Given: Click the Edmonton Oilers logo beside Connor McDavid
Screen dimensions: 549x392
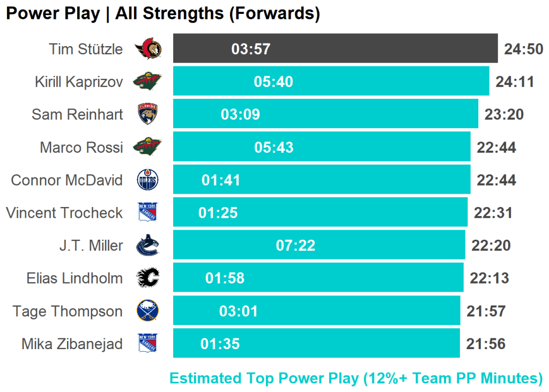Looking at the screenshot, I should point(148,180).
